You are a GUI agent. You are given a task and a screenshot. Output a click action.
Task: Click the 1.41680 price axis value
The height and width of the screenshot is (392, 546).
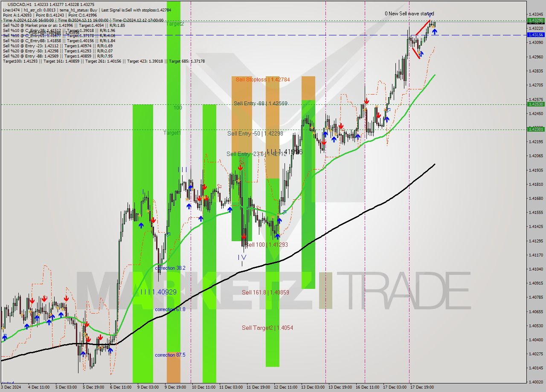coord(536,198)
